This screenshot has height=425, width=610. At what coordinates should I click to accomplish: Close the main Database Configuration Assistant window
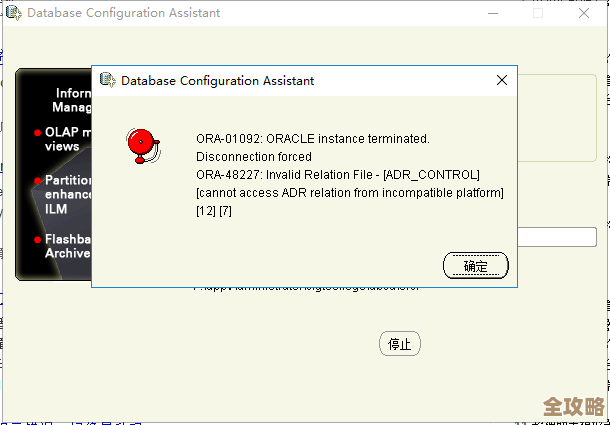[x=584, y=13]
